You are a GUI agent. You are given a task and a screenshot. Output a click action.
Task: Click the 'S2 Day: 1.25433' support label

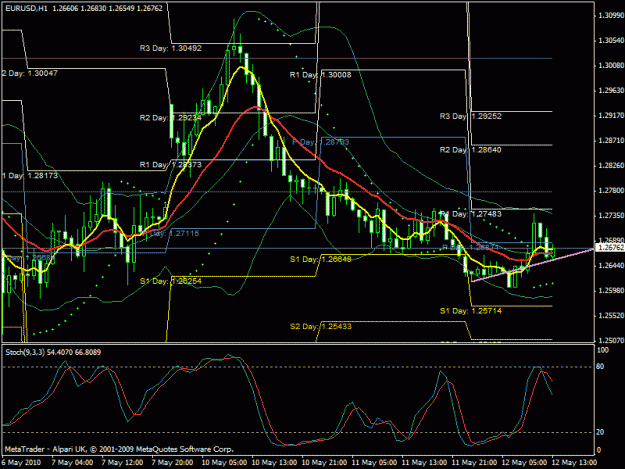320,326
